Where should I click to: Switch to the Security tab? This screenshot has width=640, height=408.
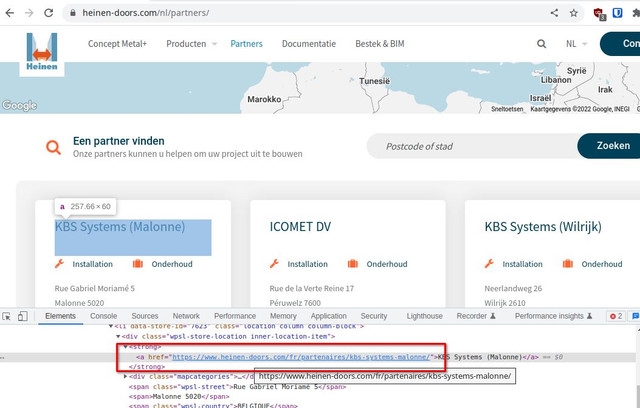(373, 316)
